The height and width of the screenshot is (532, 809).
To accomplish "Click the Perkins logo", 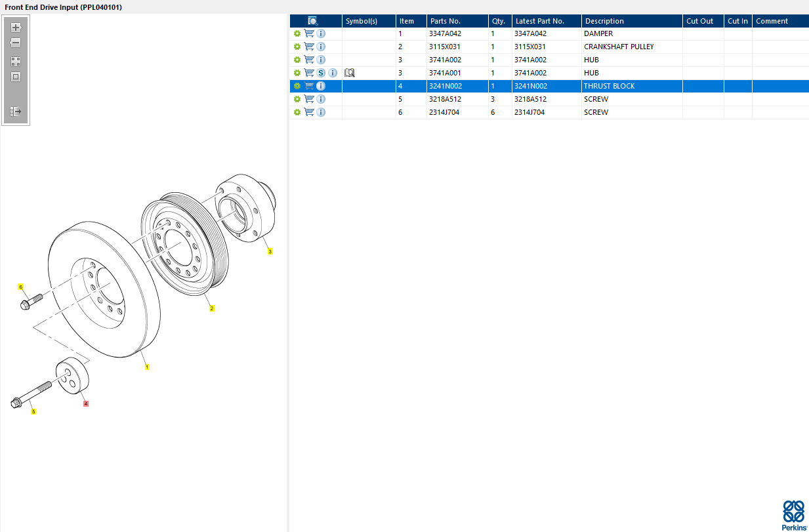I will pyautogui.click(x=793, y=515).
